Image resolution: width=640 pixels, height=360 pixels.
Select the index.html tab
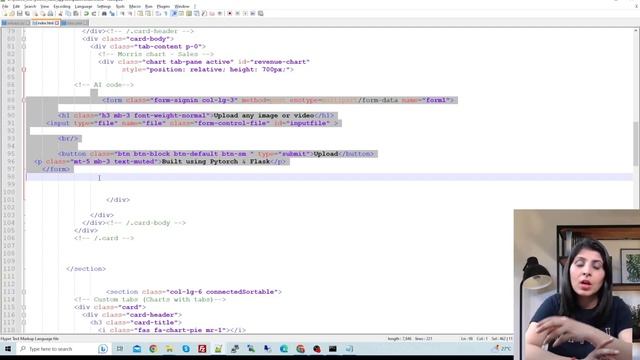coord(45,23)
